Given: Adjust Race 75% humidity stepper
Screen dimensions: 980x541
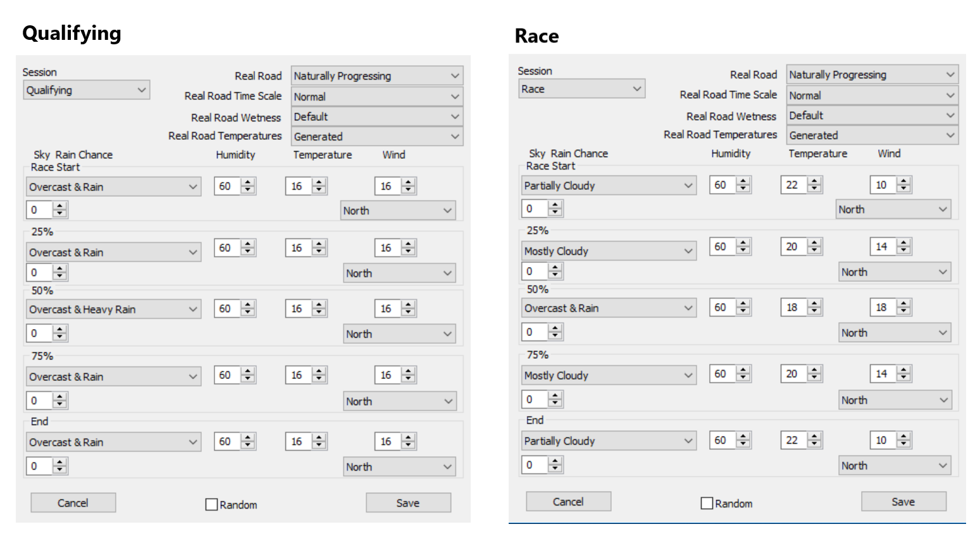Looking at the screenshot, I should click(744, 373).
